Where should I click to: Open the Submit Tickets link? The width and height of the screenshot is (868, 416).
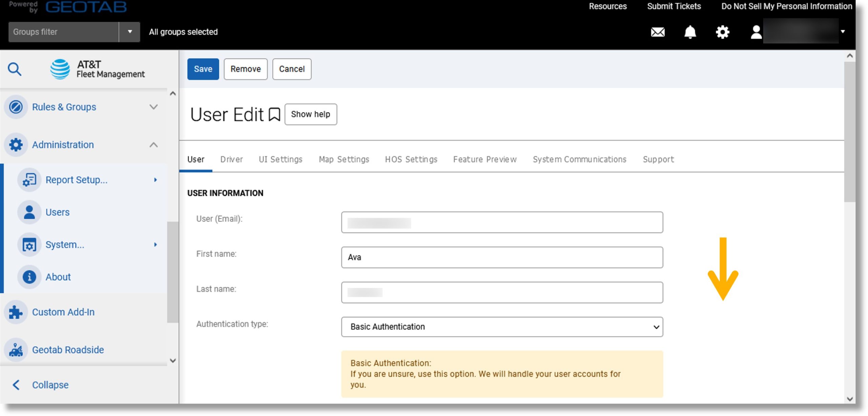click(674, 6)
